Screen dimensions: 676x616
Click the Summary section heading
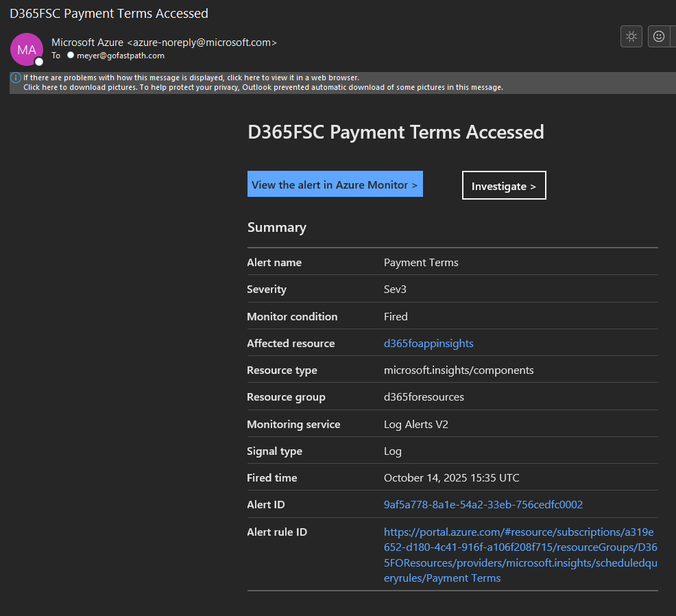tap(277, 227)
